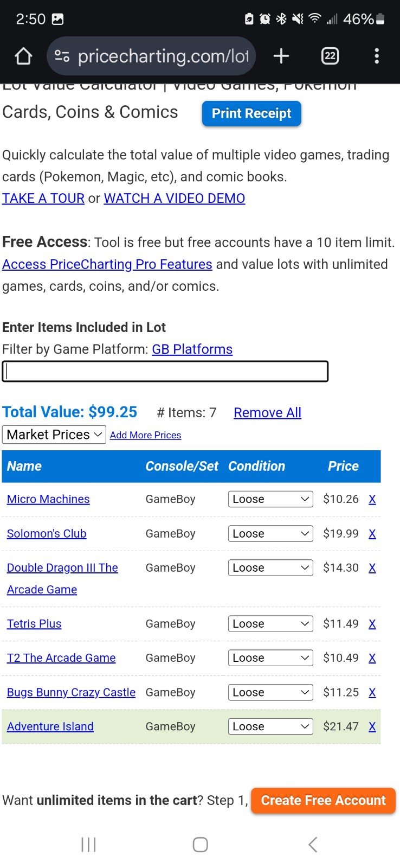The image size is (400, 868).
Task: Remove Micro Machines with its X
Action: pyautogui.click(x=372, y=499)
